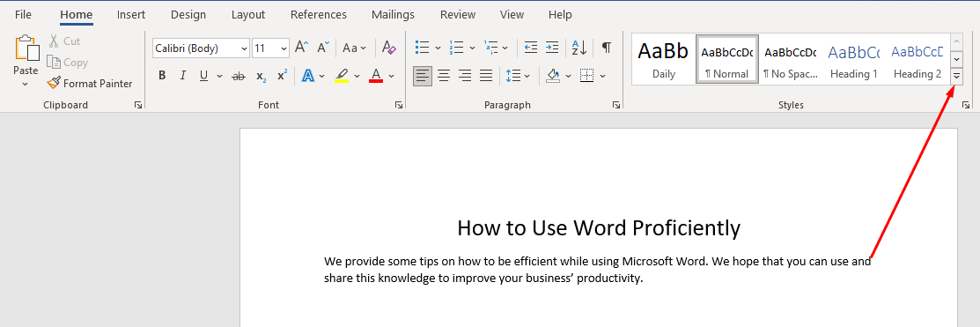Open line spacing dropdown arrow

[x=527, y=77]
